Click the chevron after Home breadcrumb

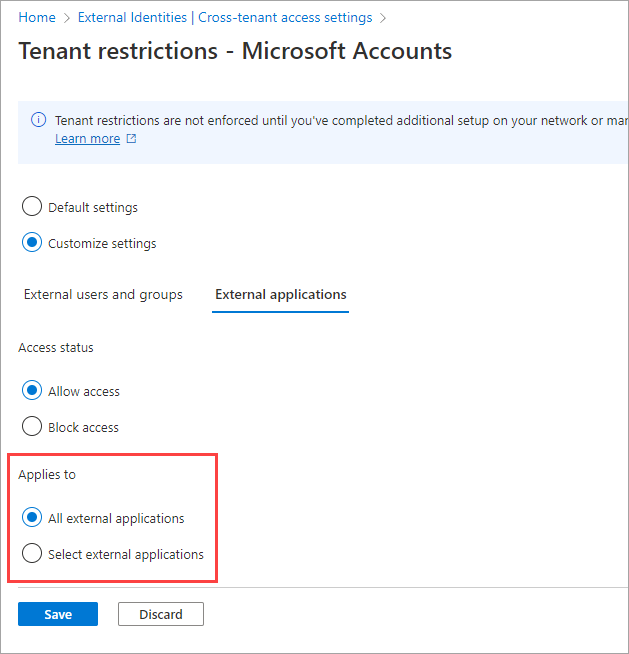66,18
